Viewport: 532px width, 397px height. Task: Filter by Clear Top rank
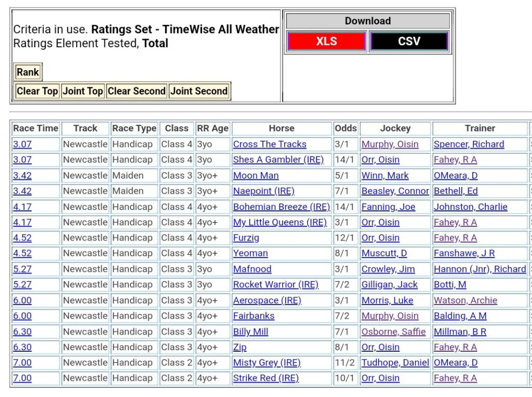pyautogui.click(x=37, y=91)
